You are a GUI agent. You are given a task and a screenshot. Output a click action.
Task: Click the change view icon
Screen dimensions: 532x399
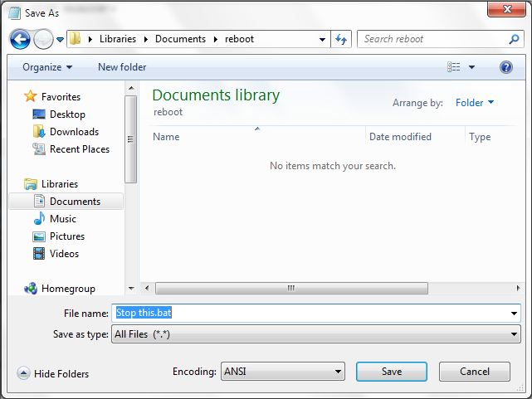point(454,67)
